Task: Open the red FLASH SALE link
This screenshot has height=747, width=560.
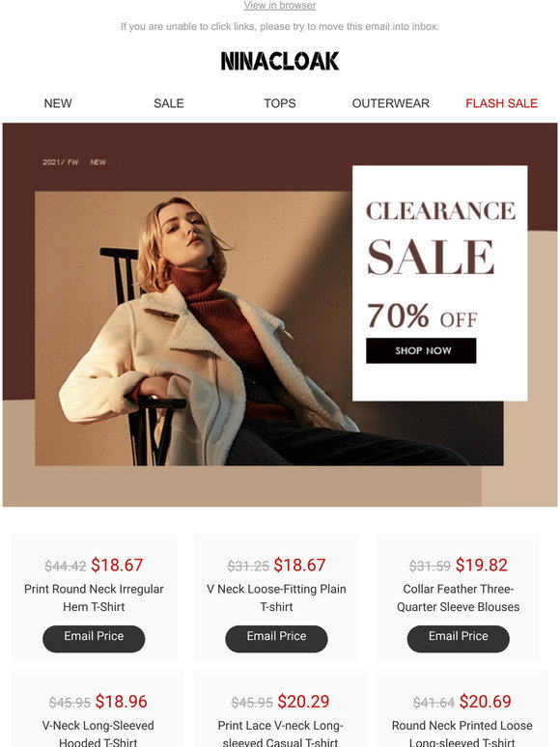Action: 501,103
